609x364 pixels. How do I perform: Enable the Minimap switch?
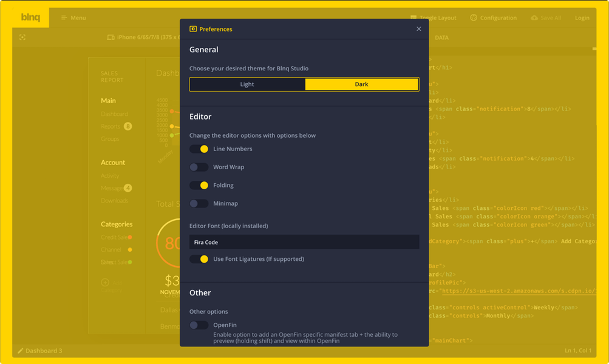coord(199,204)
